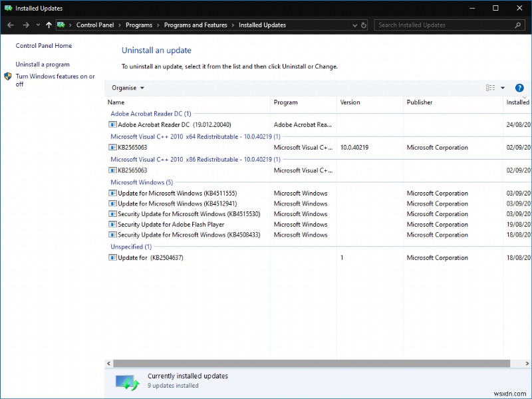Screen dimensions: 532x399
Task: Click the green 'Currently installed updates' icon
Action: click(x=126, y=380)
